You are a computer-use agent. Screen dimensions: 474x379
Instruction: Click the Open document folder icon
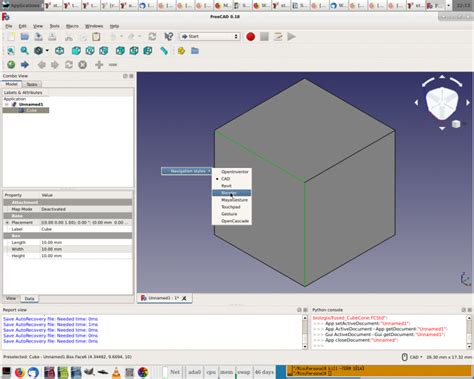(25, 37)
